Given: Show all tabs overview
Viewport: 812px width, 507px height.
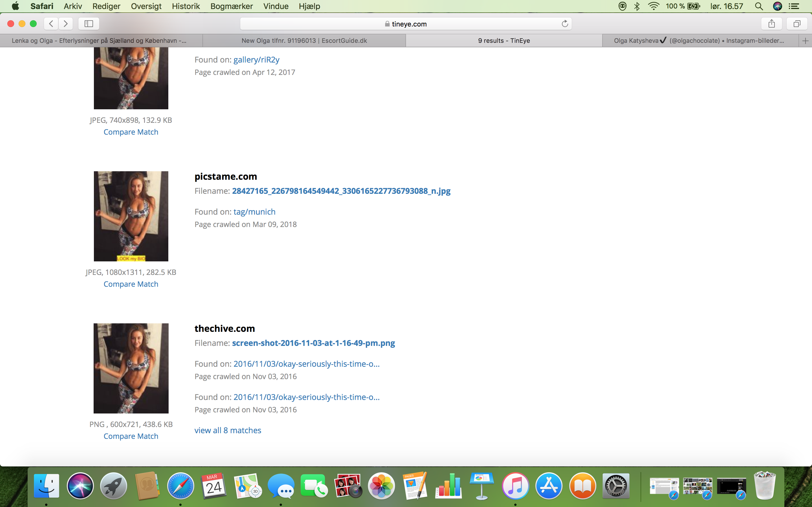Looking at the screenshot, I should pos(797,23).
